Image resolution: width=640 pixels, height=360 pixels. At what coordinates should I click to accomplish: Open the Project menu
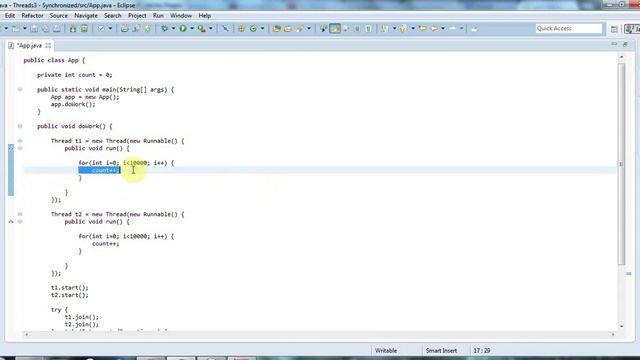[x=137, y=16]
